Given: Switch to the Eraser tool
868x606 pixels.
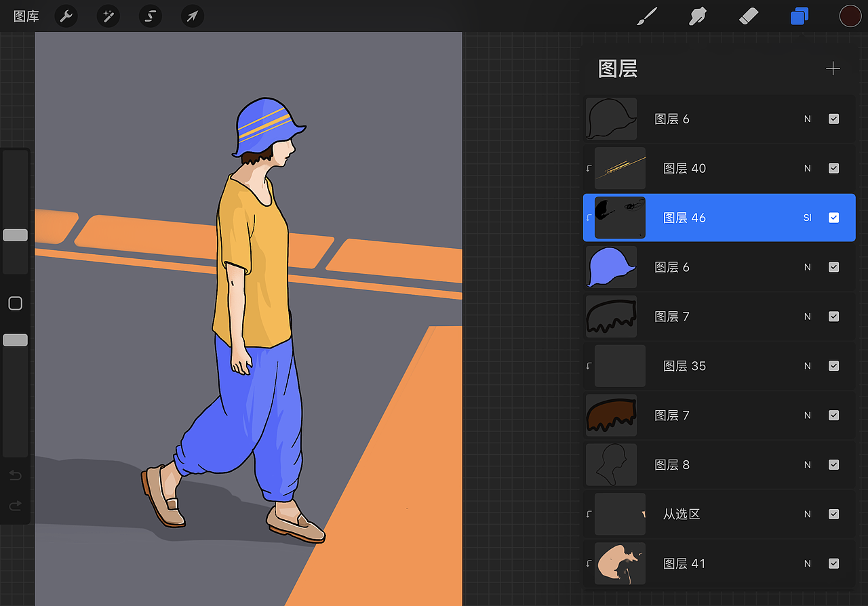Looking at the screenshot, I should (749, 16).
